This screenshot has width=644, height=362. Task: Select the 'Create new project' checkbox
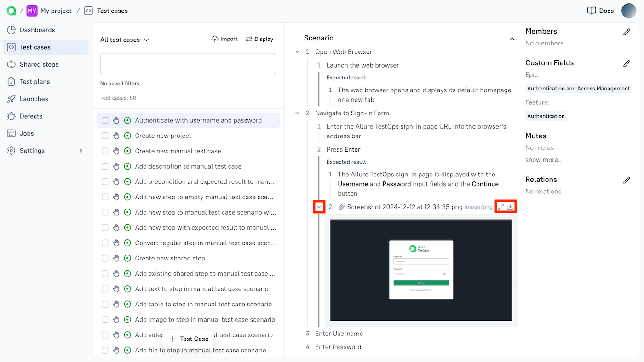pos(104,136)
